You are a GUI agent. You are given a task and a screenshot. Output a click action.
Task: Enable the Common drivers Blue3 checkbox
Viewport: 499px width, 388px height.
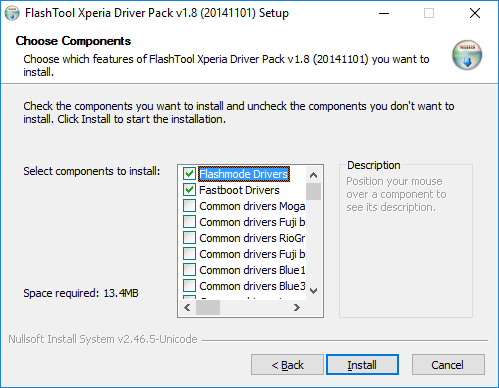click(189, 286)
